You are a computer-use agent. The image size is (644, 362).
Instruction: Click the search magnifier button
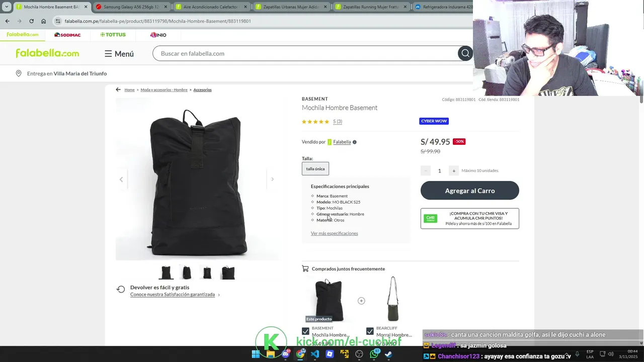pos(465,53)
